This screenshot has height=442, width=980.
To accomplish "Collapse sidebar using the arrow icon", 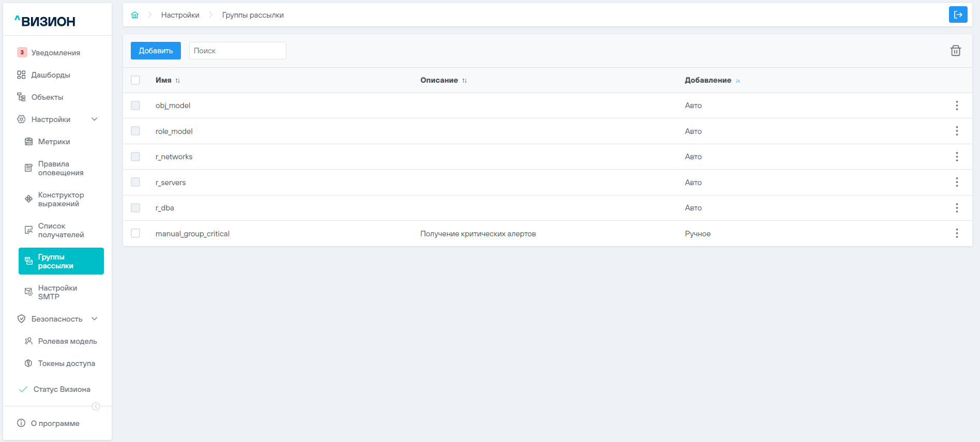I will point(96,406).
